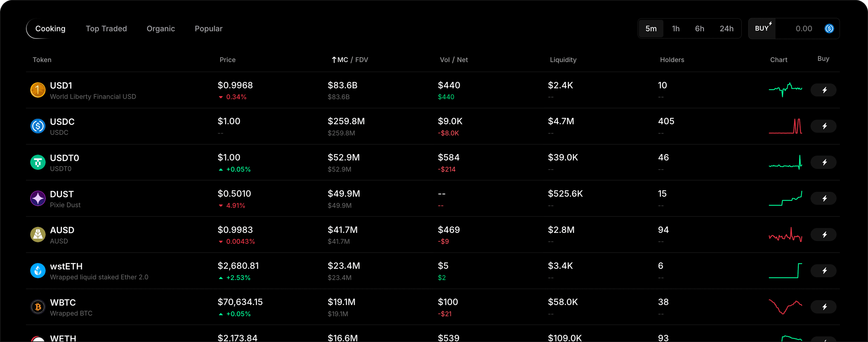Switch the timeframe to 24h
This screenshot has height=342, width=868.
[x=726, y=29]
